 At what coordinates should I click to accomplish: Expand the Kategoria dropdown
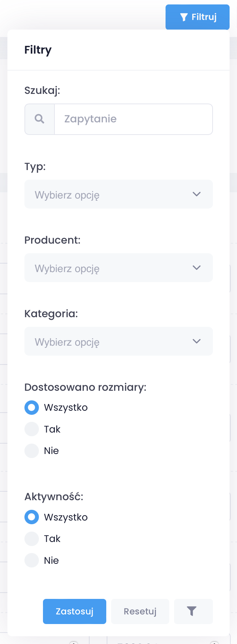(111, 342)
